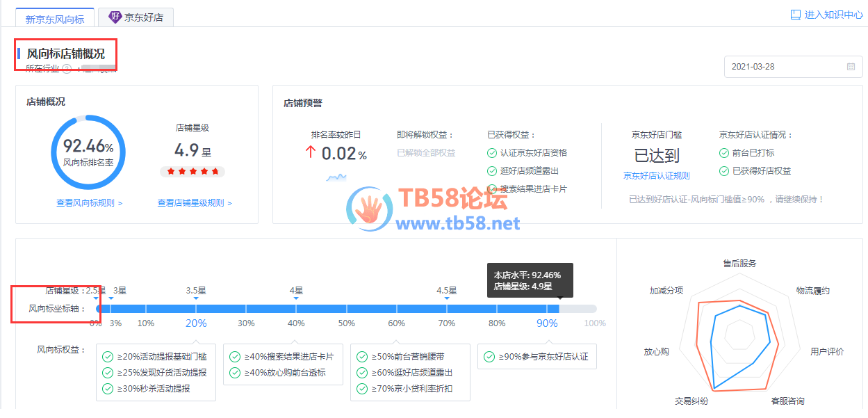868x418 pixels.
Task: Click the red upward arrow trend icon
Action: pos(311,153)
